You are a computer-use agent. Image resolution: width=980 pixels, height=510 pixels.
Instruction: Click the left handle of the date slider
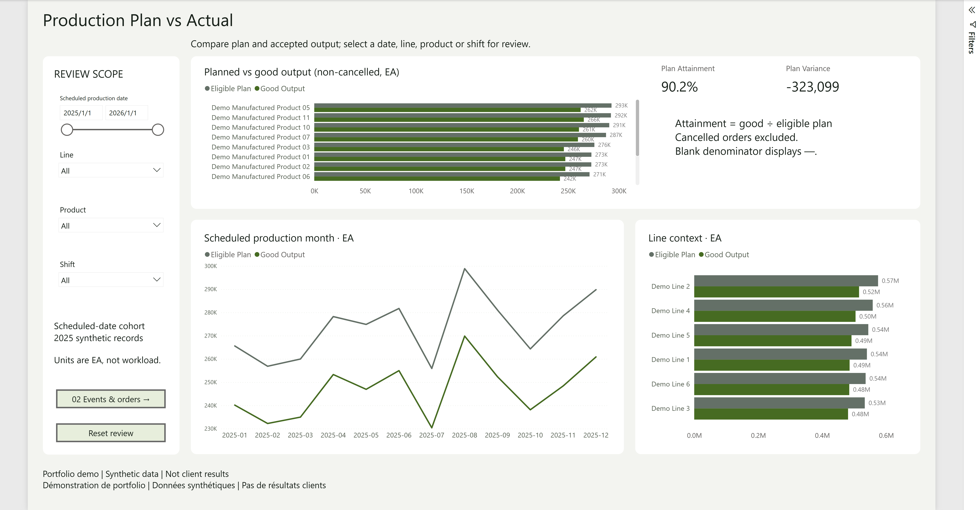pyautogui.click(x=67, y=130)
